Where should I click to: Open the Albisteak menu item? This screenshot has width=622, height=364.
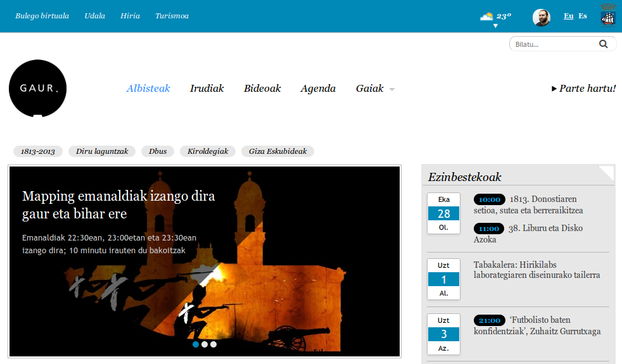pos(148,89)
